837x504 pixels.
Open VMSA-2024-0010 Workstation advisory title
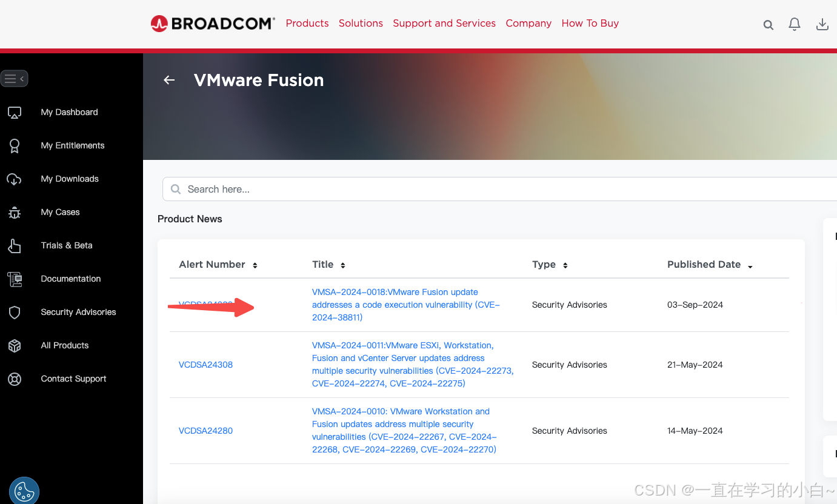tap(404, 431)
